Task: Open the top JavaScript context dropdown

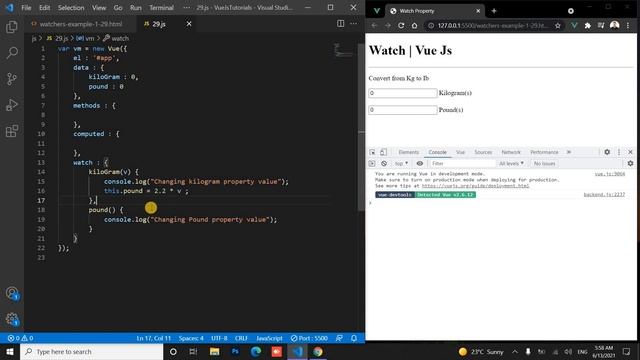Action: [x=401, y=163]
